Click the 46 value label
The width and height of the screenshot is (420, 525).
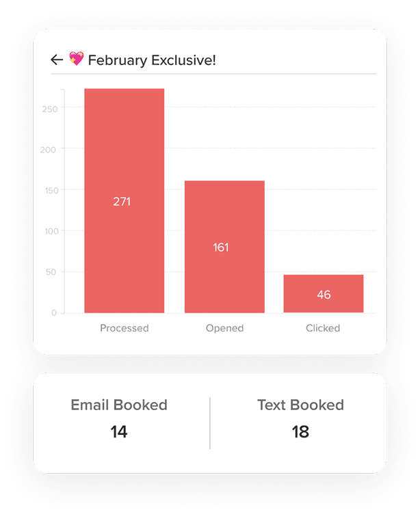(x=324, y=295)
